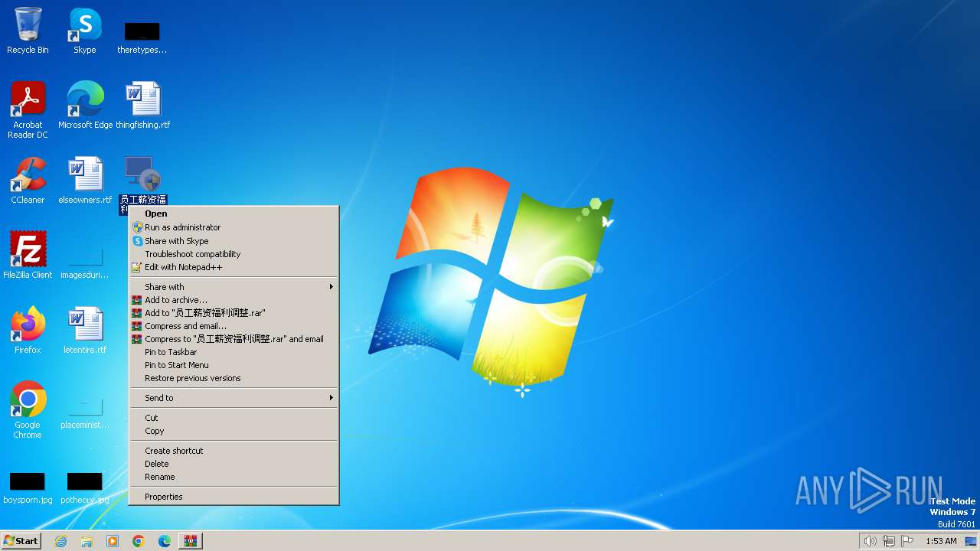The width and height of the screenshot is (980, 551).
Task: Click the Show desktop tray button
Action: point(972,541)
